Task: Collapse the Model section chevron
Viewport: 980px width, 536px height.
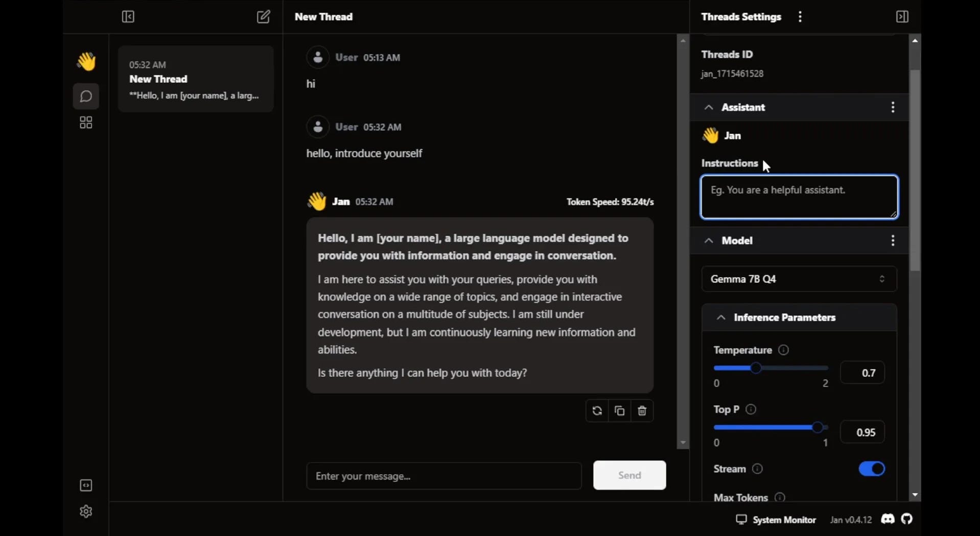Action: pos(709,240)
